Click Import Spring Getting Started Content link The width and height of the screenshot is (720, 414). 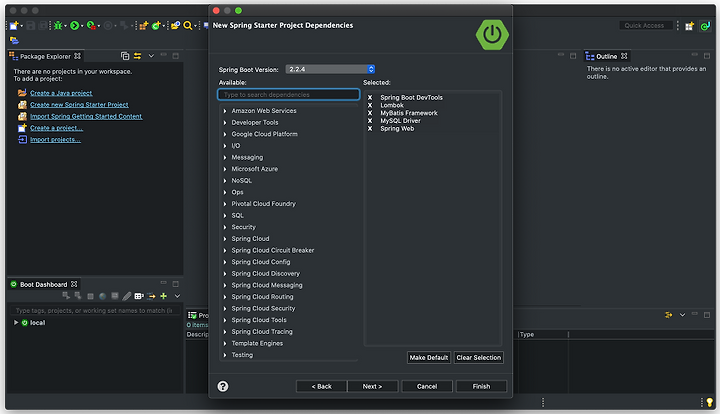[x=86, y=117]
